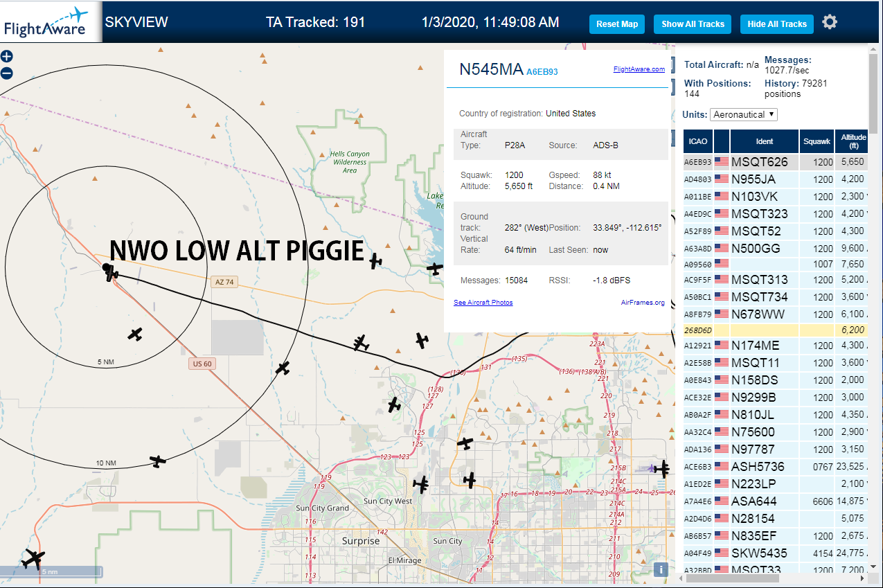Select aircraft icon southwest of Sun City Grand
The width and height of the screenshot is (883, 588).
click(x=33, y=558)
